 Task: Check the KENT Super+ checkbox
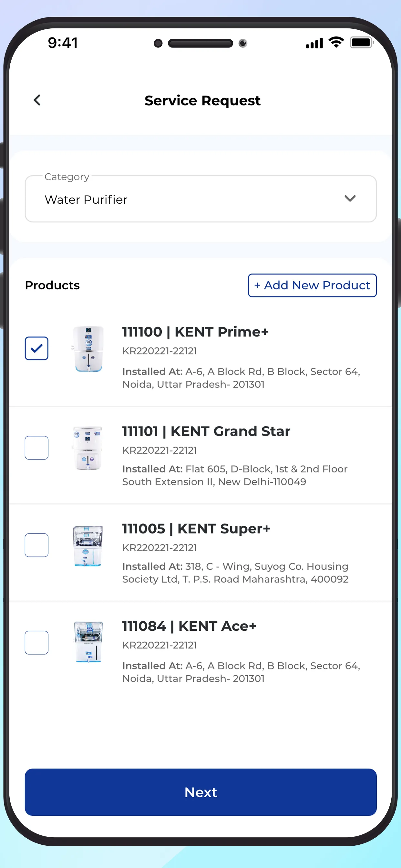(x=36, y=545)
